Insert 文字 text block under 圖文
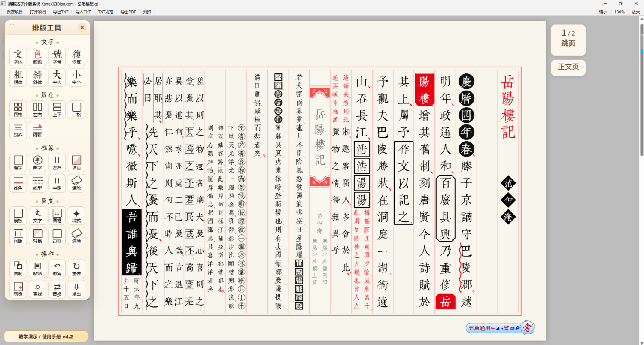644x345 pixels. click(38, 216)
